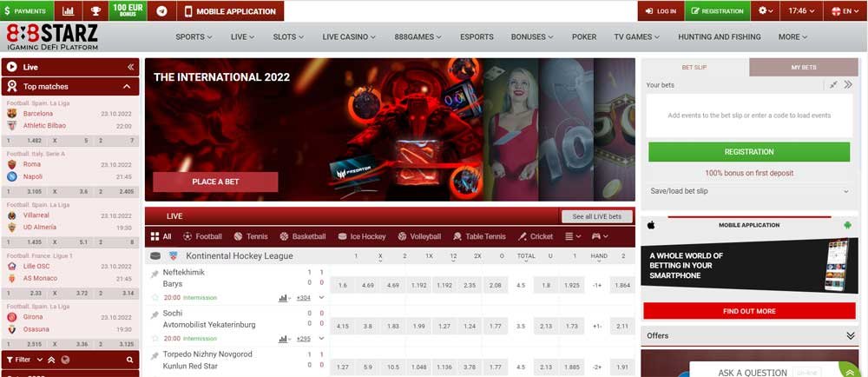This screenshot has width=868, height=377.
Task: Click the green Registration button in bet slip
Action: click(749, 152)
